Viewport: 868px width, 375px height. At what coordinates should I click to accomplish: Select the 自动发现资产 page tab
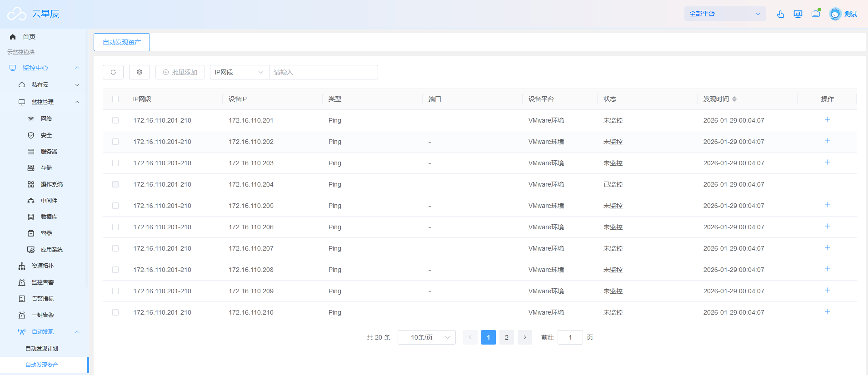122,42
